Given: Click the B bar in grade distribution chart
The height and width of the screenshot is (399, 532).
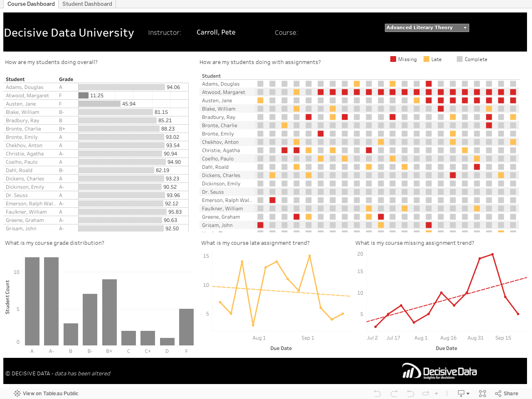Looking at the screenshot, I should click(71, 334).
